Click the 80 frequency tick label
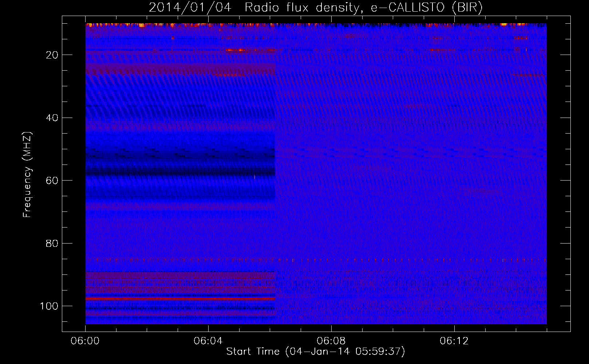This screenshot has height=364, width=589. [x=52, y=244]
